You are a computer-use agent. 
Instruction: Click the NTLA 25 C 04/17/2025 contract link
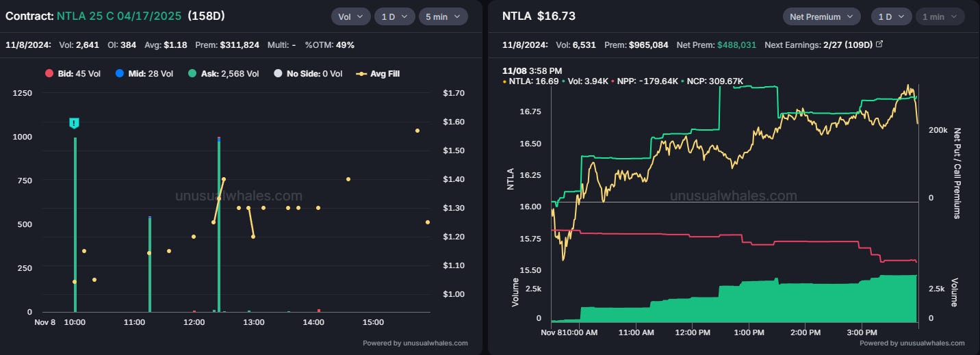120,16
